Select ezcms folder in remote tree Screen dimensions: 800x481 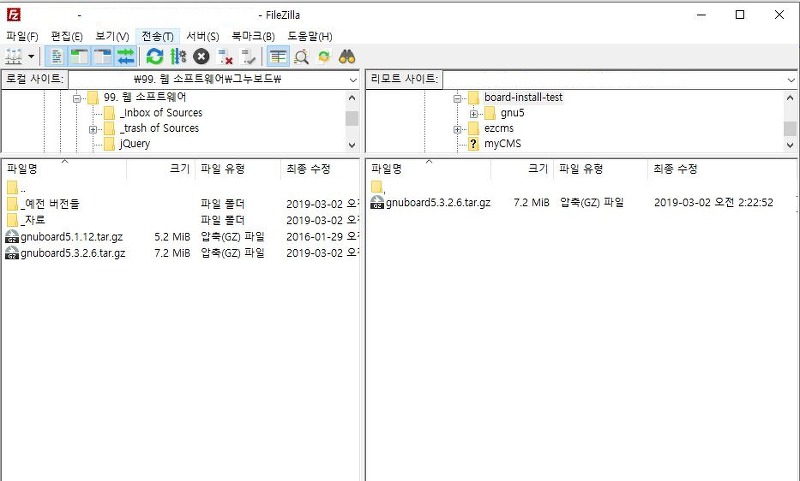(498, 128)
